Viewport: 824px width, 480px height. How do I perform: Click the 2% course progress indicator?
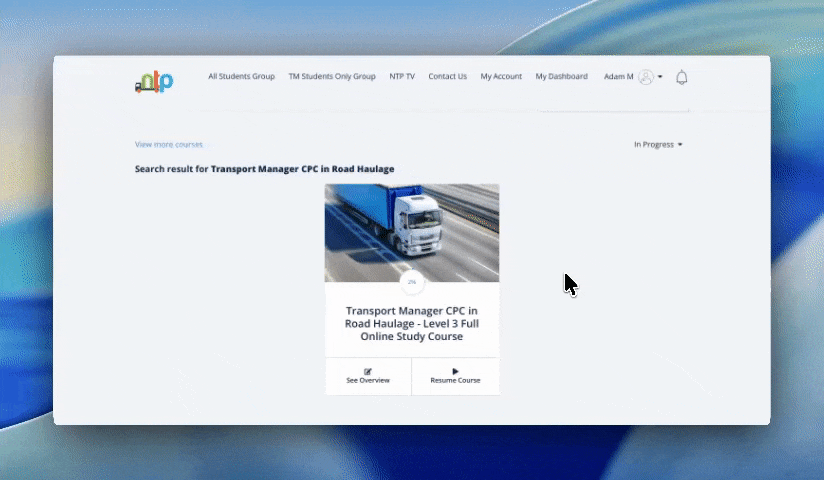[412, 282]
